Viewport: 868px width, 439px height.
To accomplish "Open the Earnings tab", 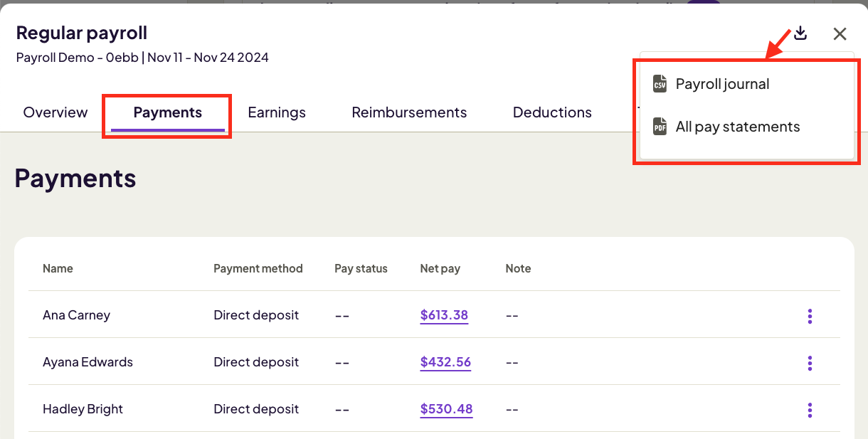I will [x=276, y=112].
